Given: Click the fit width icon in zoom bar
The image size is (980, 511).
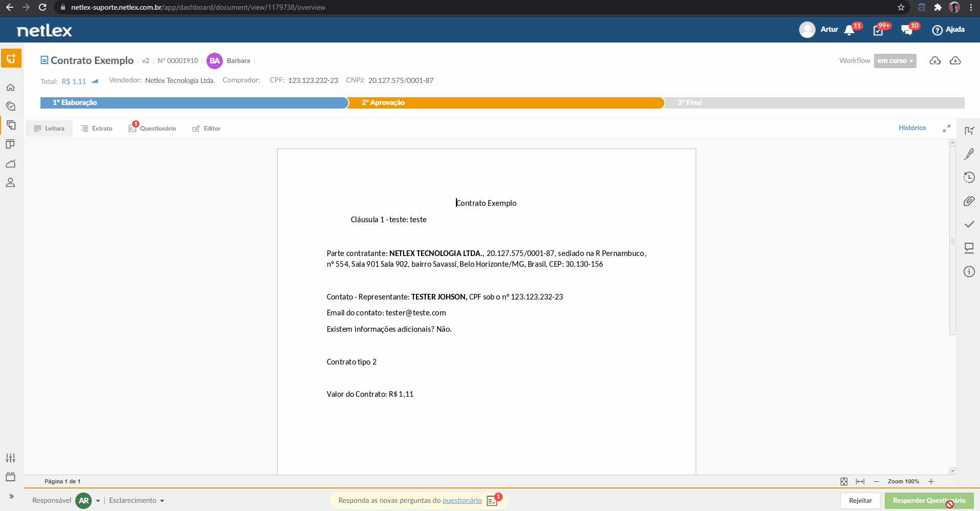Looking at the screenshot, I should pyautogui.click(x=860, y=481).
